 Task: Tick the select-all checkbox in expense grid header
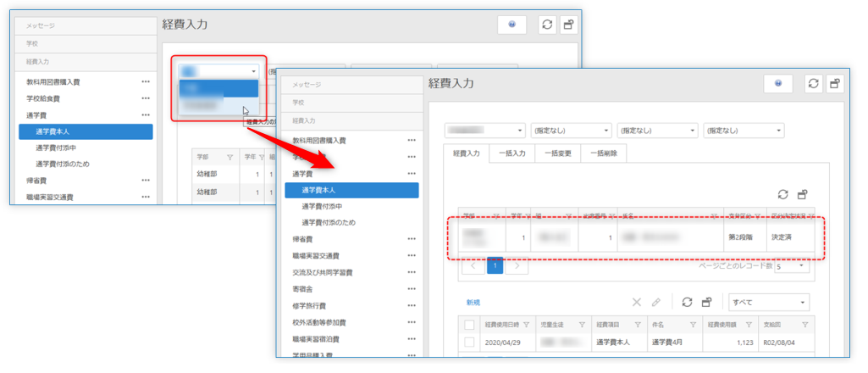(x=469, y=325)
